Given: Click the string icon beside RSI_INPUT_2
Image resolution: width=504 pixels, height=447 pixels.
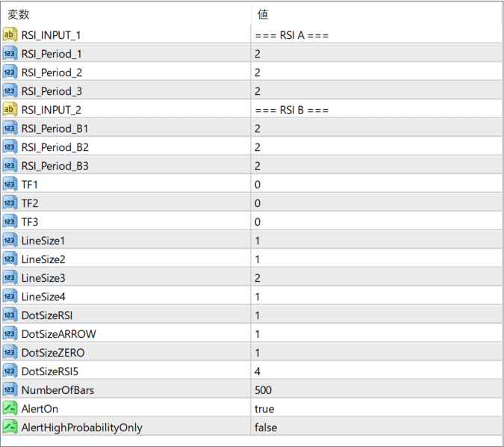Looking at the screenshot, I should 10,110.
